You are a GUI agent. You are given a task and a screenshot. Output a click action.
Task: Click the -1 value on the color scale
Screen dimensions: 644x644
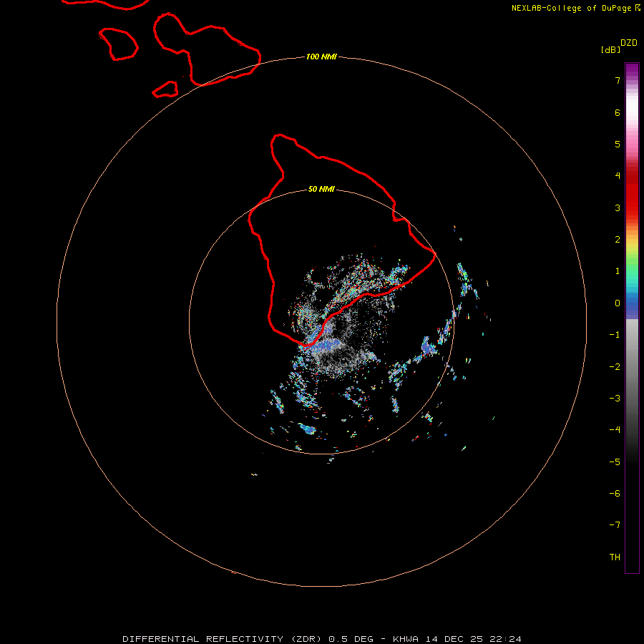[615, 335]
